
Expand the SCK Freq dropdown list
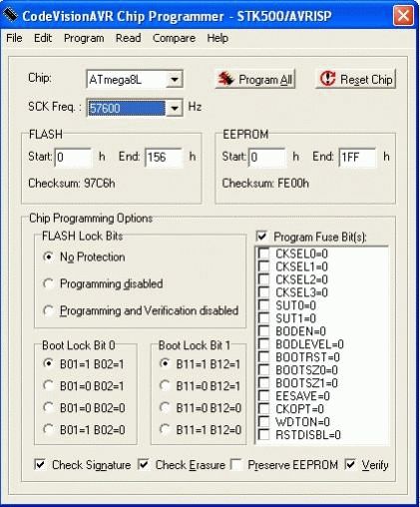click(175, 108)
